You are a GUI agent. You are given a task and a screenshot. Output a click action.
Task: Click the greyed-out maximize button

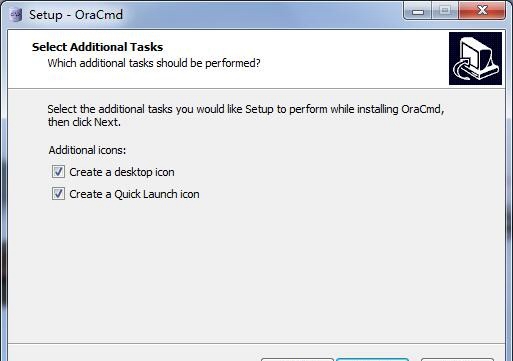[x=445, y=11]
